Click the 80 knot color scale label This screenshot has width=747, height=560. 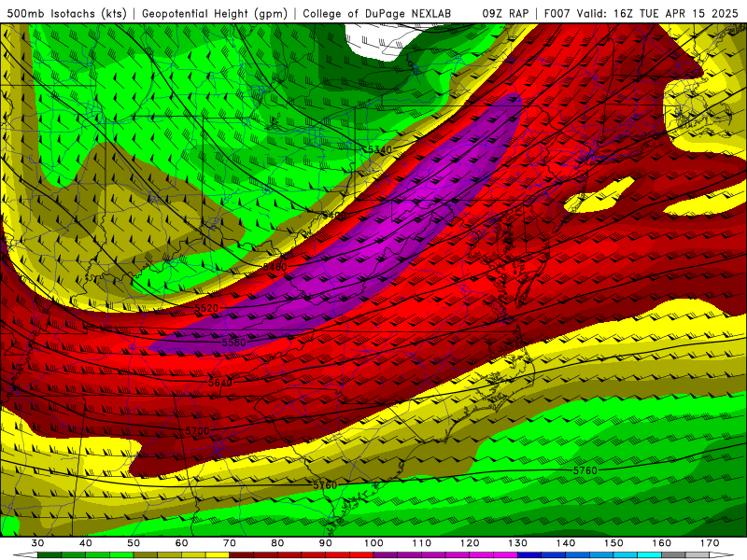click(x=277, y=543)
